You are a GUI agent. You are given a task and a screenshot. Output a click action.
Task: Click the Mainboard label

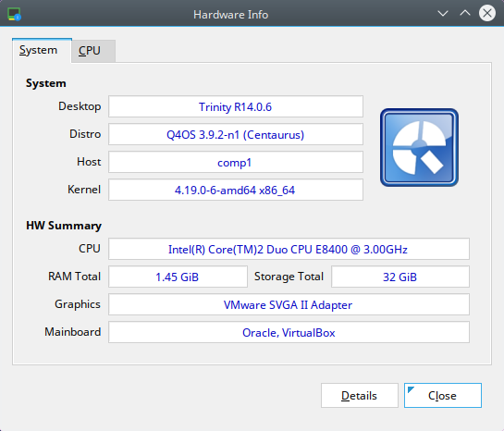pyautogui.click(x=73, y=332)
